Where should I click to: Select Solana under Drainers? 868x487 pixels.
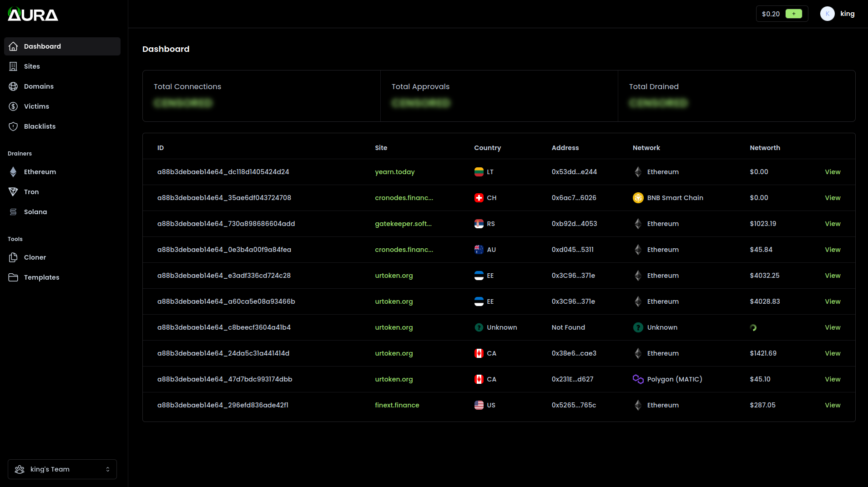pos(62,212)
